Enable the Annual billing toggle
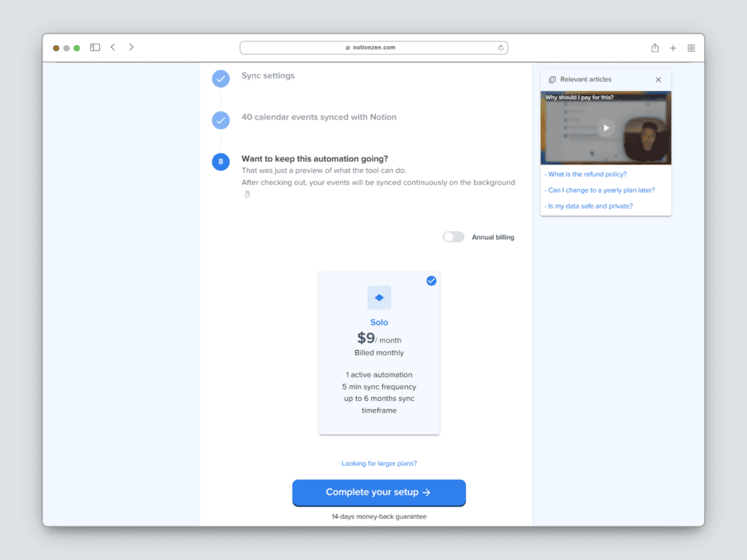 point(453,237)
